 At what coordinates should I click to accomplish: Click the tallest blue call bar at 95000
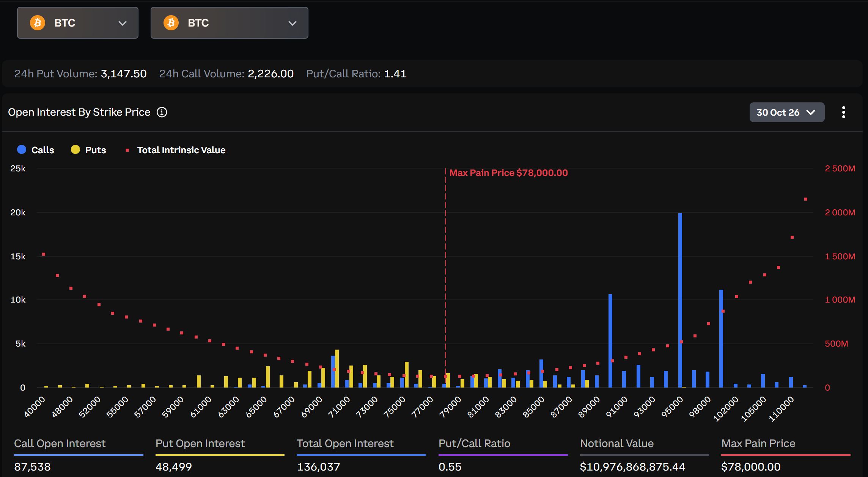(x=680, y=300)
